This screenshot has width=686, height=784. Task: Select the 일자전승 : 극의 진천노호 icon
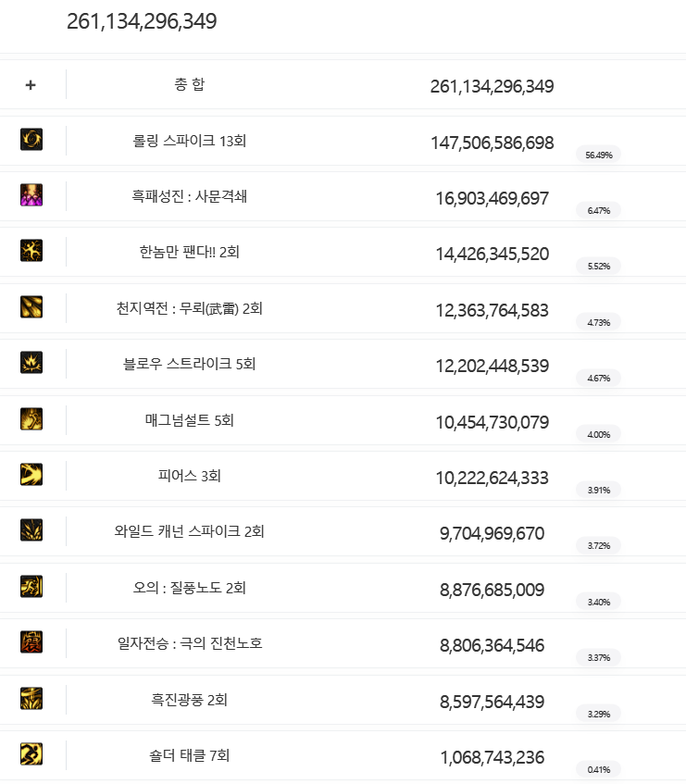(x=31, y=642)
